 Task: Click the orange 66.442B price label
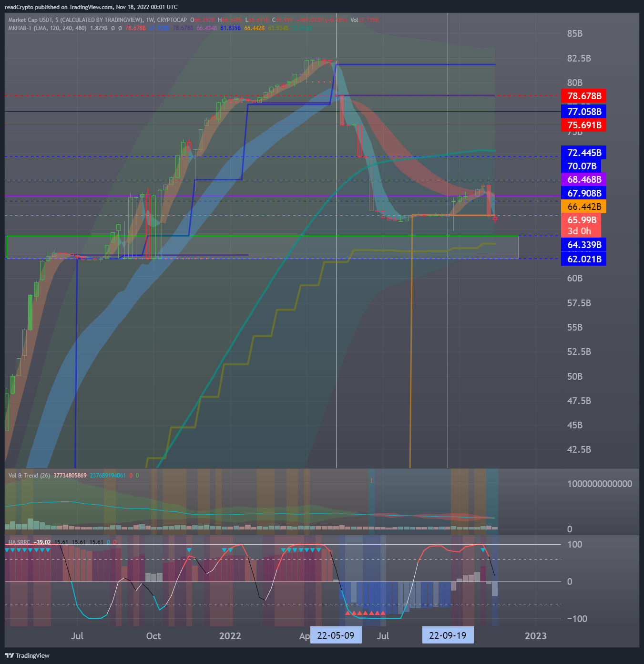coord(584,207)
